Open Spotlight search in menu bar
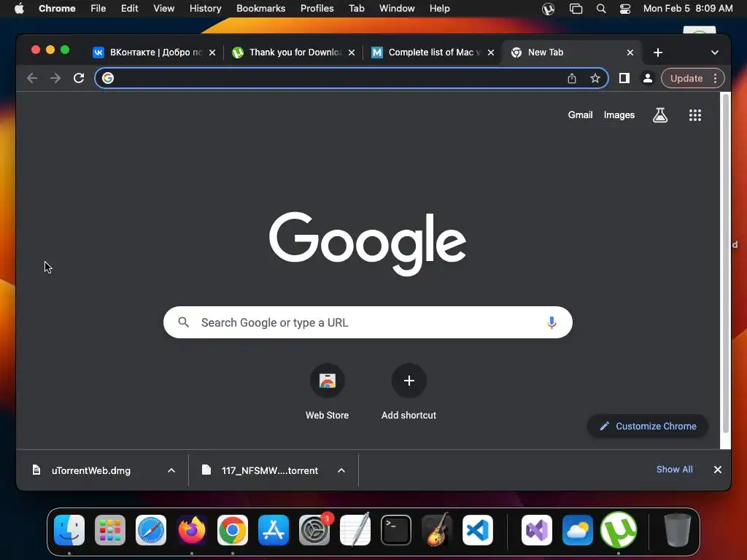Viewport: 747px width, 560px height. (601, 9)
